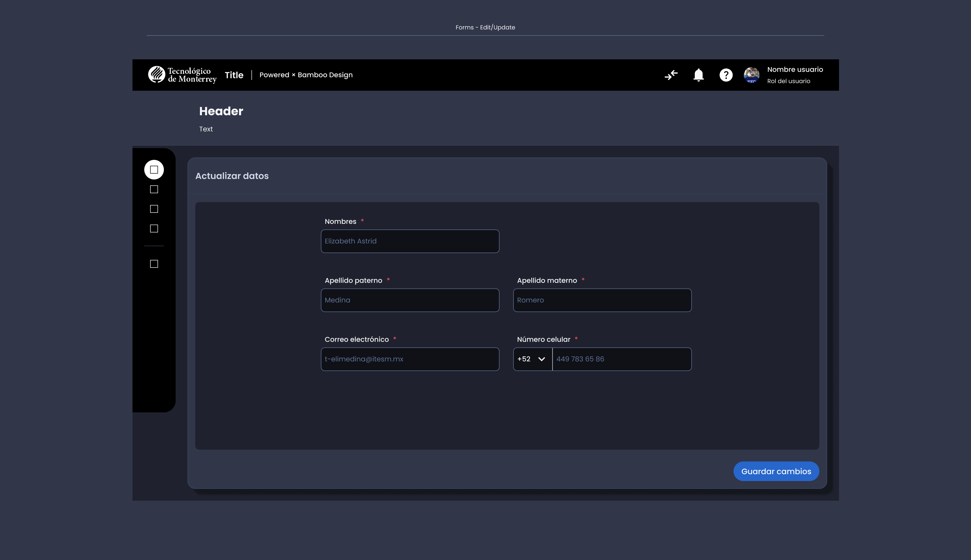Click the Número celular label

point(544,339)
